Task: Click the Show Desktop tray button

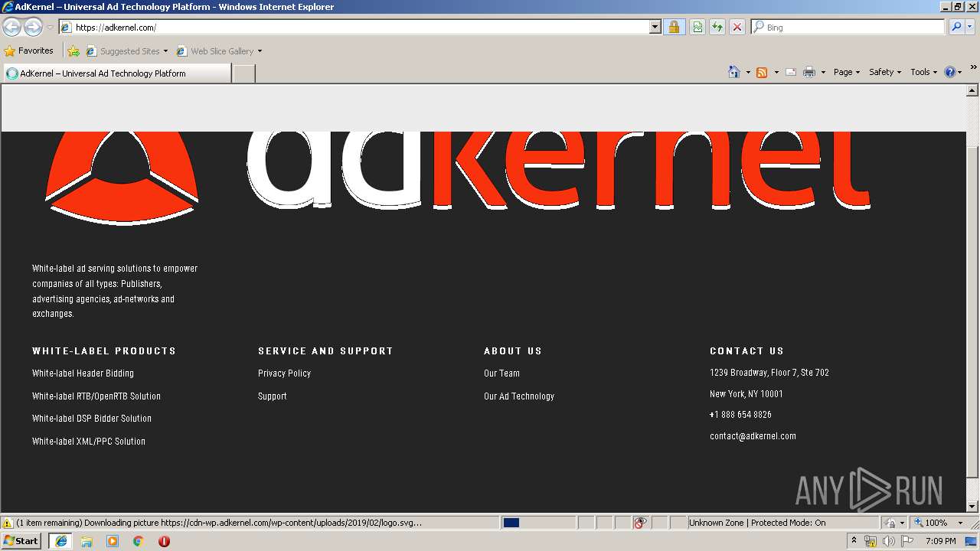Action: pos(972,541)
